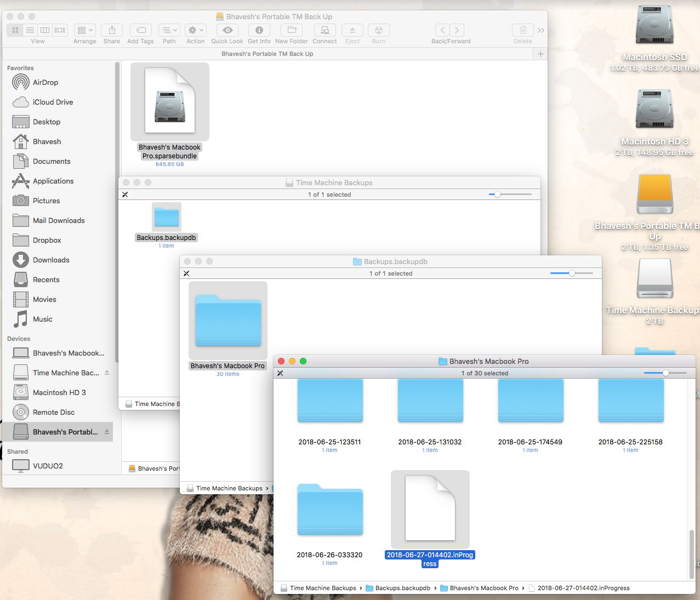The height and width of the screenshot is (600, 700).
Task: Open Time Machine Backups white drive on desktop
Action: point(655,278)
